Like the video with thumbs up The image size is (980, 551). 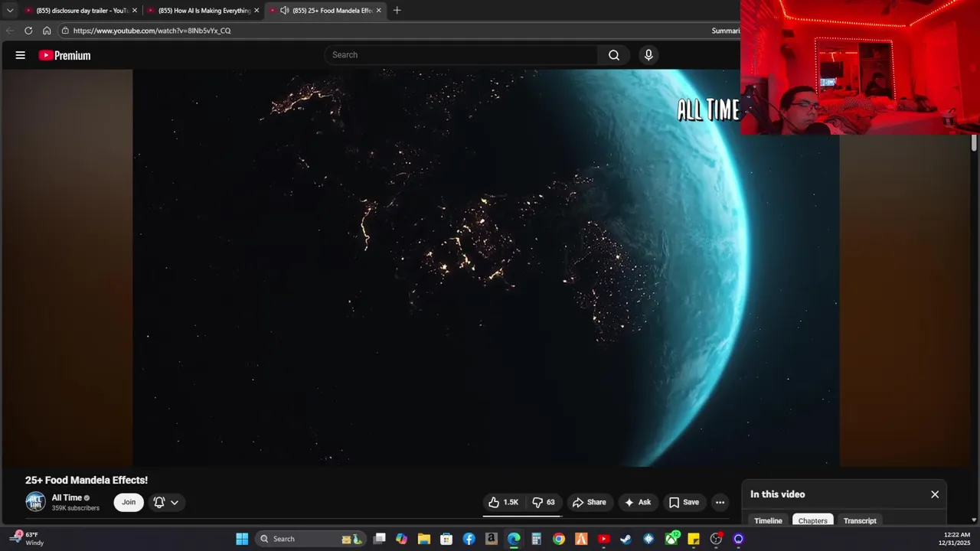coord(504,502)
